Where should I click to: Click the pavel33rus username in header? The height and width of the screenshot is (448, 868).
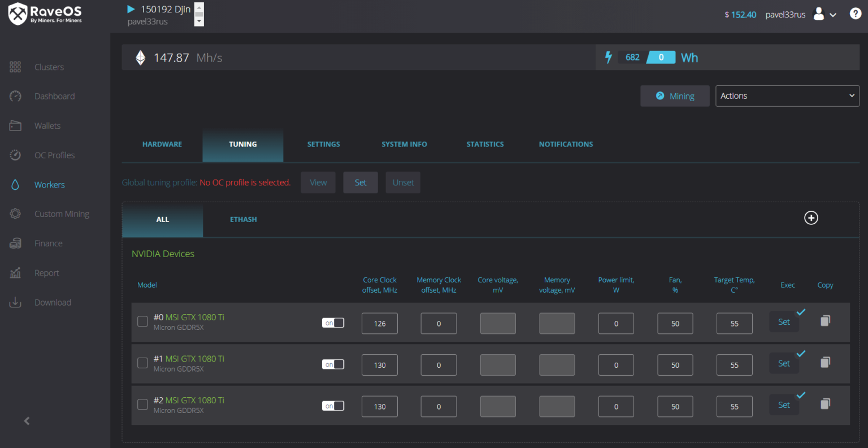click(x=785, y=15)
